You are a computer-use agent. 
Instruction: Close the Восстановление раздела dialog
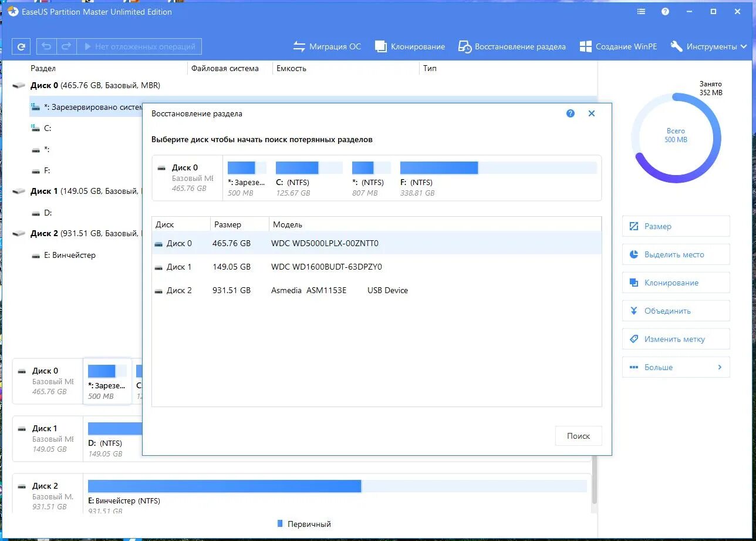coord(592,113)
